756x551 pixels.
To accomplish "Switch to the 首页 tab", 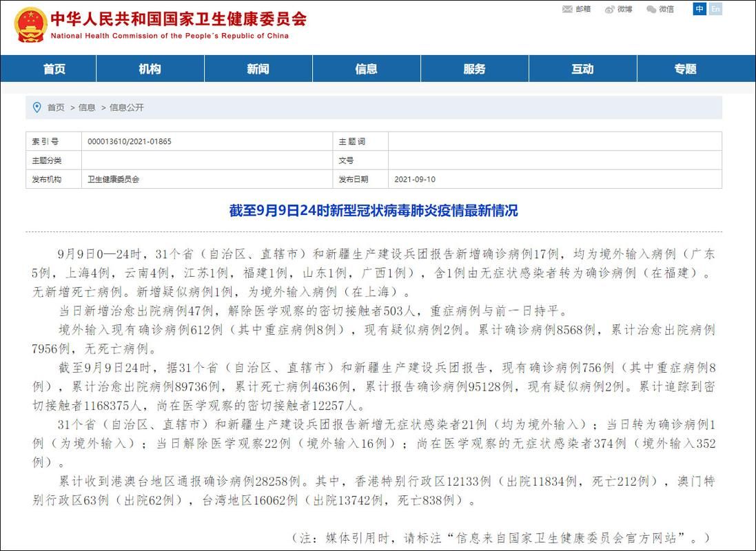I will point(54,69).
